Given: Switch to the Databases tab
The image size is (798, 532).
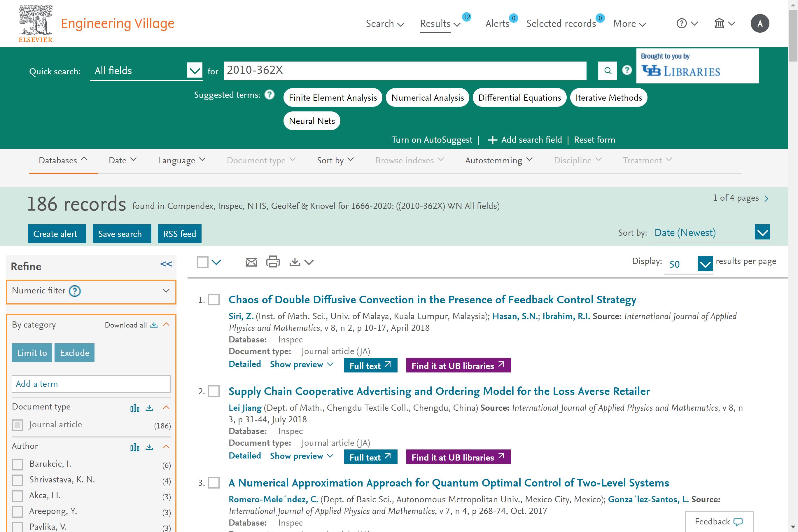Looking at the screenshot, I should point(63,160).
